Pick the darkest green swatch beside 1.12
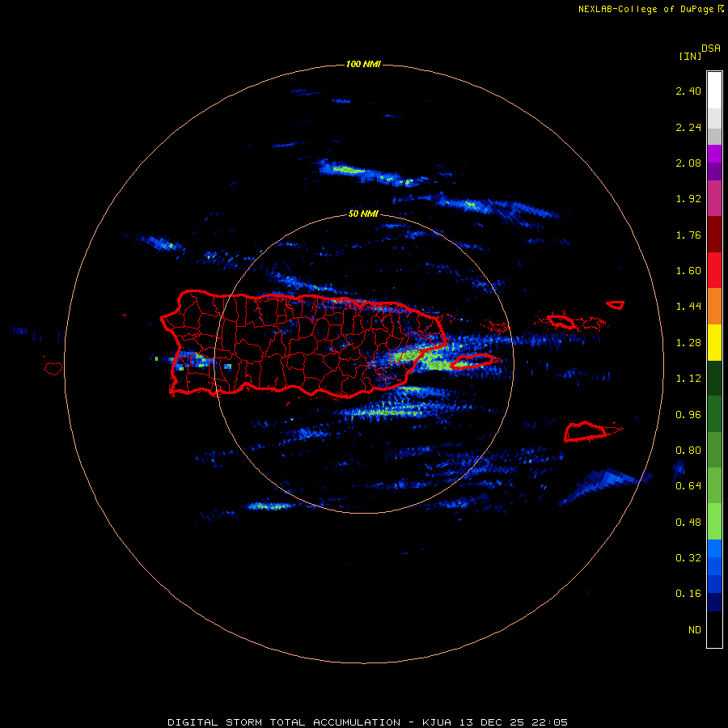Image resolution: width=728 pixels, height=728 pixels. pos(714,378)
